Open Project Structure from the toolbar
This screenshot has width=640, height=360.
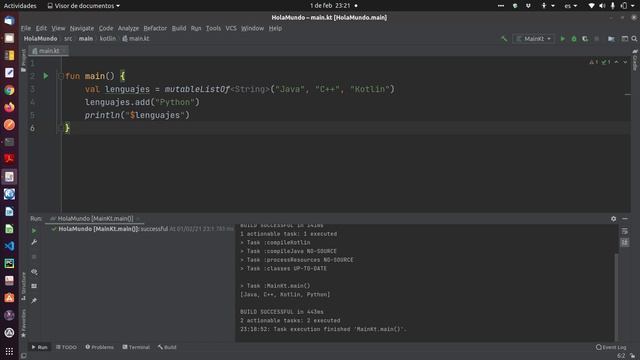[611, 39]
